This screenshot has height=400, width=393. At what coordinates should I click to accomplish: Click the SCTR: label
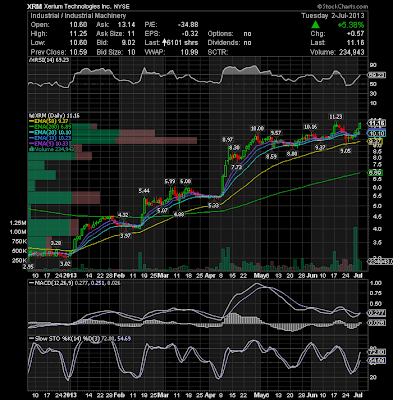(x=217, y=52)
